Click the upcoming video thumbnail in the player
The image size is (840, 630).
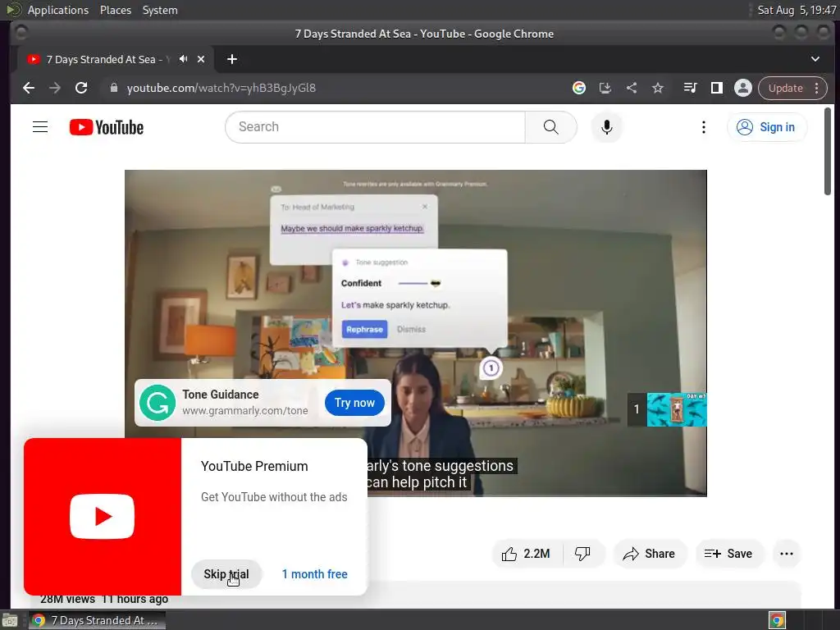point(677,410)
